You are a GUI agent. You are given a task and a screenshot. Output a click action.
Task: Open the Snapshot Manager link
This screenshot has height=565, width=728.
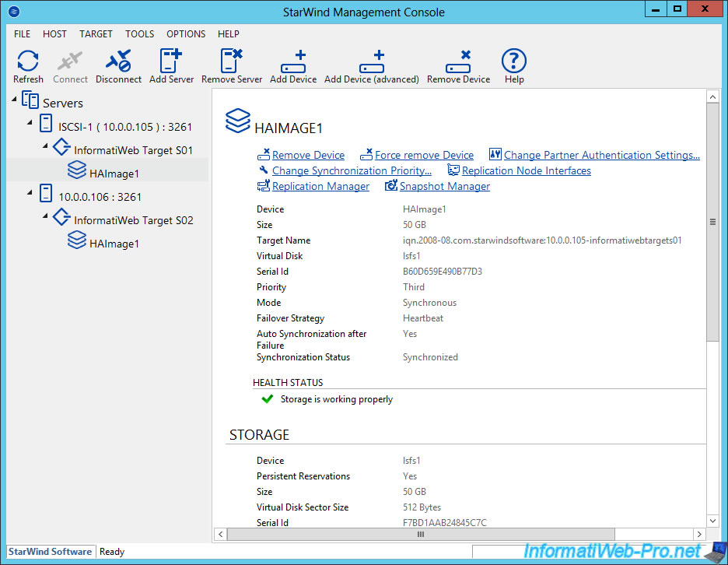(444, 187)
